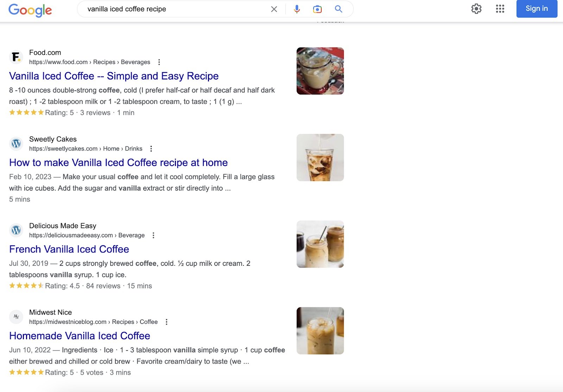563x392 pixels.
Task: Open the three-dot menu for Sweetly Cakes result
Action: pos(151,149)
